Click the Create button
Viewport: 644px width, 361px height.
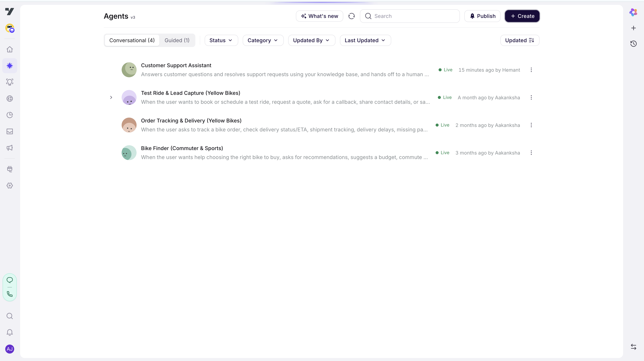point(522,16)
